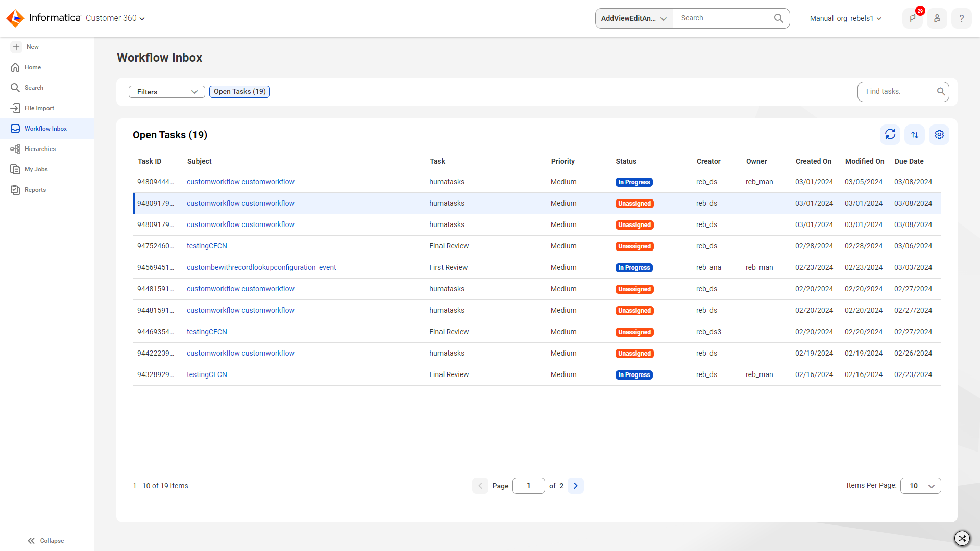Open customworkflow link for task 94422239
This screenshot has height=551, width=980.
click(x=240, y=354)
